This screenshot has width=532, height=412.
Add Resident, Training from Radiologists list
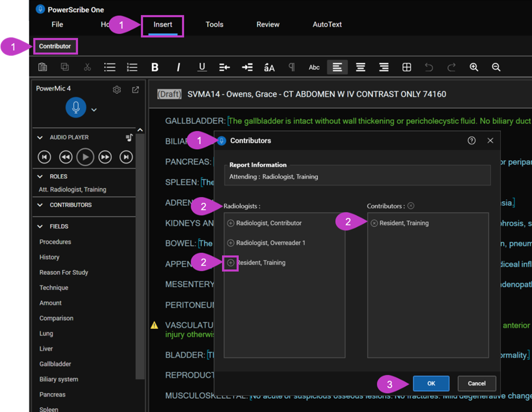[x=231, y=263]
